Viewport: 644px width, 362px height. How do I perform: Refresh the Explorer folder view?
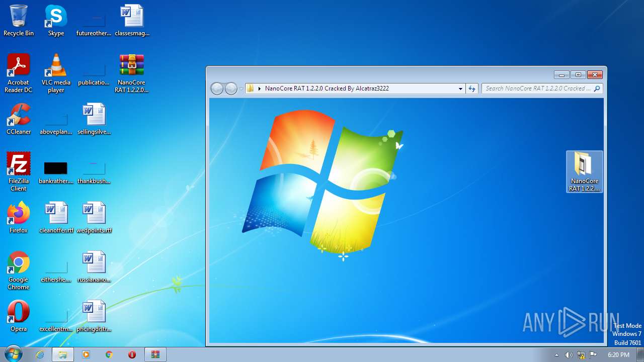click(471, 88)
